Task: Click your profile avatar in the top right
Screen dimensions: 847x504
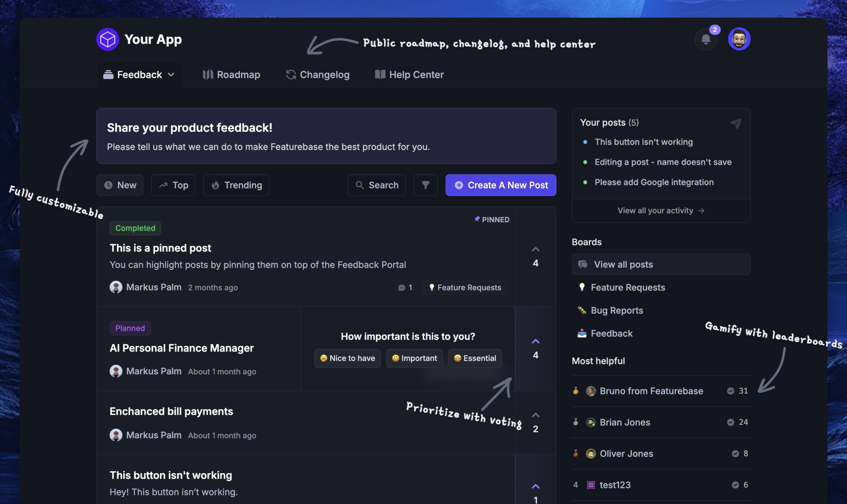Action: coord(739,39)
